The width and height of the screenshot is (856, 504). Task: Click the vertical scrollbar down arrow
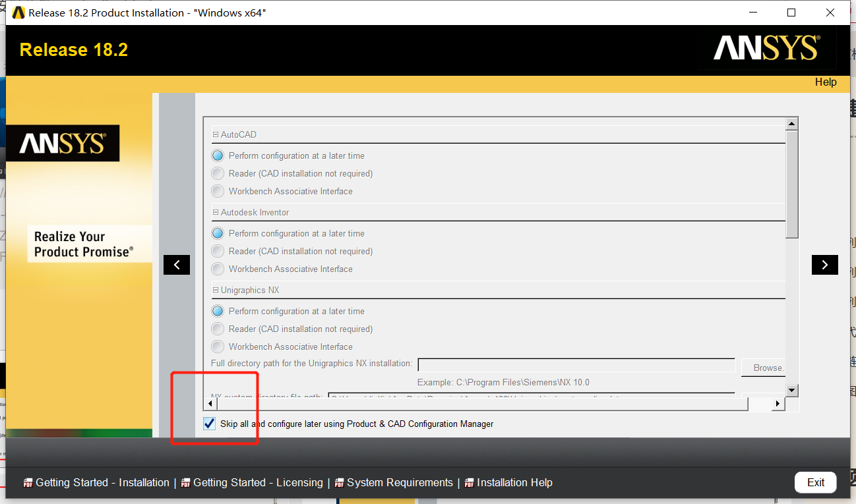pyautogui.click(x=792, y=390)
